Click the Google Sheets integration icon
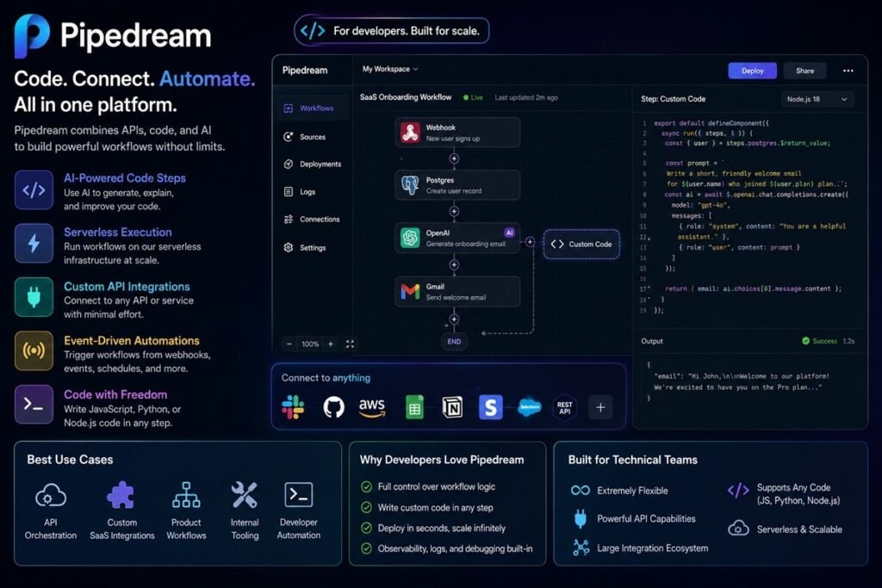882x588 pixels. [x=414, y=407]
